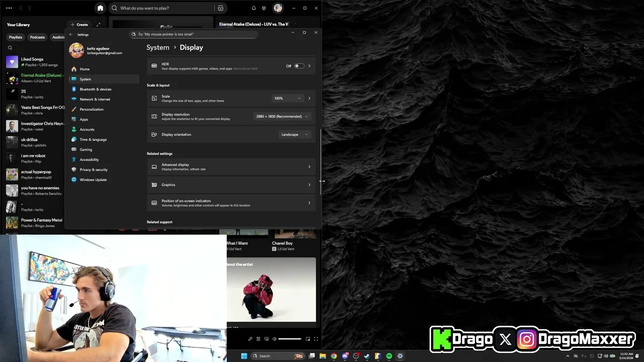Expand HDR settings chevron
This screenshot has width=644, height=362.
click(309, 66)
